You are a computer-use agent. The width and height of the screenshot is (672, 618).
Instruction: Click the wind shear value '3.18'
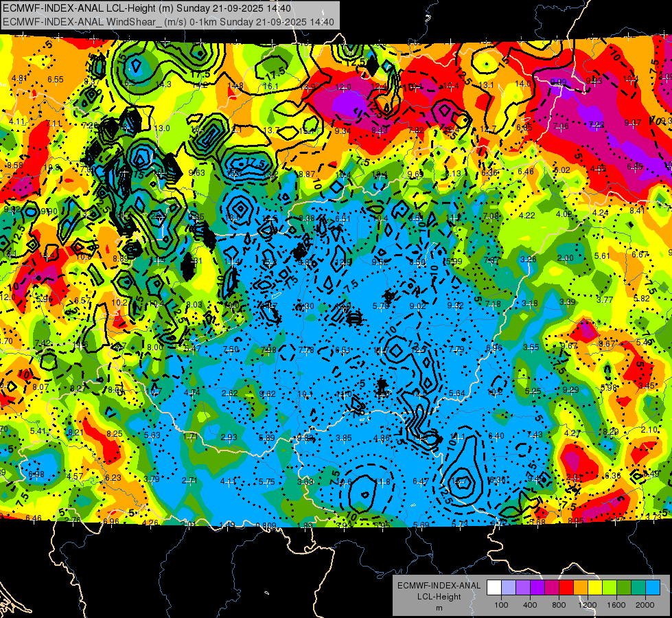(530, 304)
